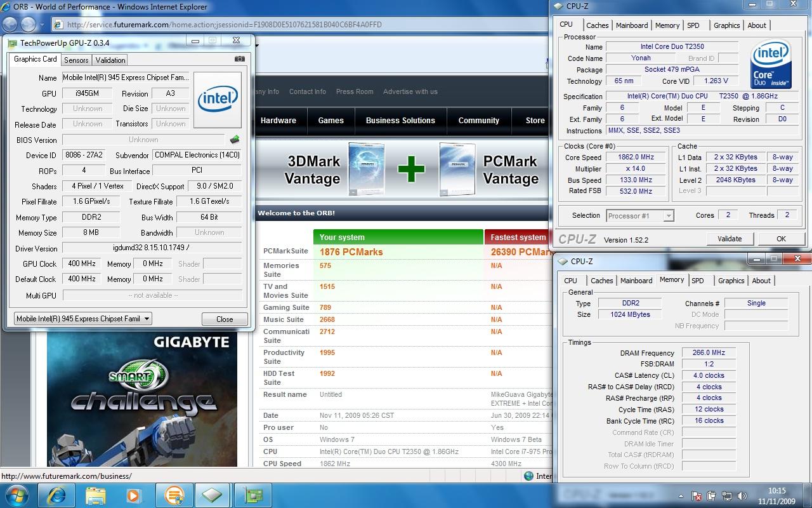Expand the GPU-Z graphics card selector dropdown

(147, 319)
